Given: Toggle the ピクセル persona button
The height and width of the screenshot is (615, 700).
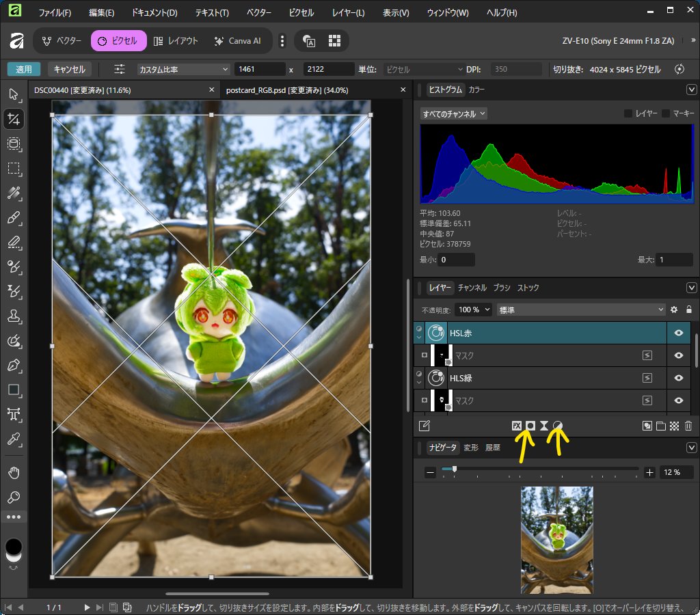Looking at the screenshot, I should click(x=119, y=40).
